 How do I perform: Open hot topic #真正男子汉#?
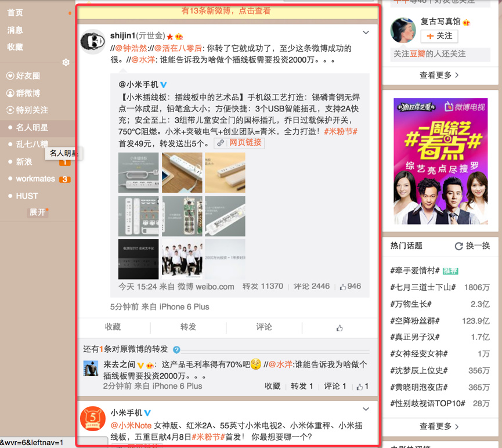[415, 337]
